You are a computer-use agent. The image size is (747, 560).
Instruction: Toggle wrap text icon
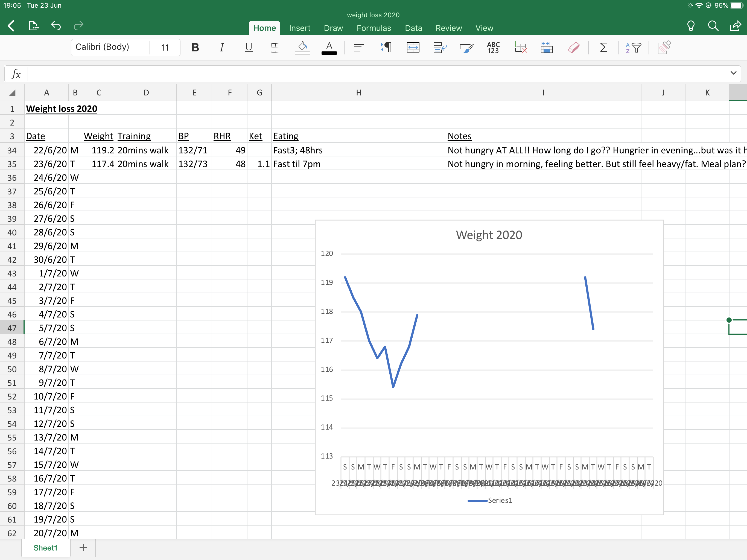[x=440, y=48]
